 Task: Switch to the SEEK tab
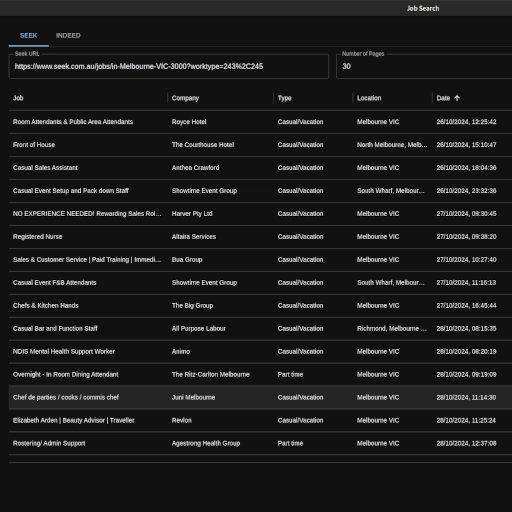(x=28, y=36)
